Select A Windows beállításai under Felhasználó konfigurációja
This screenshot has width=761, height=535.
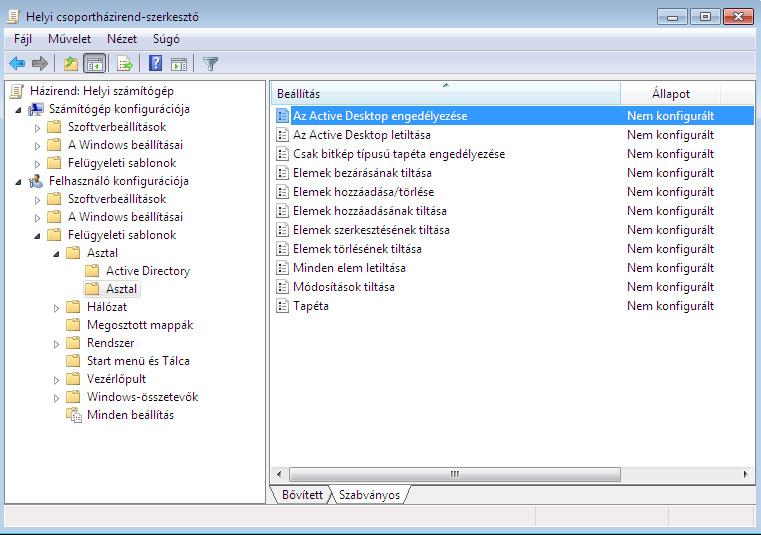pos(125,217)
